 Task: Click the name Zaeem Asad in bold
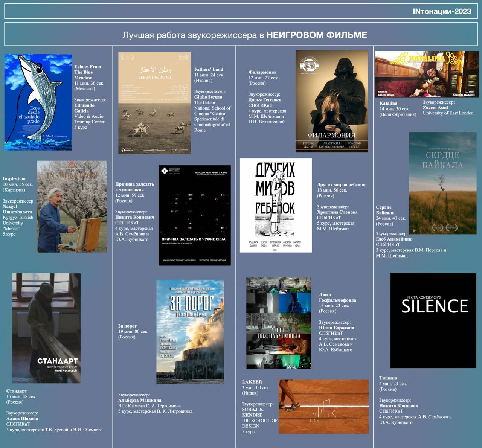(x=435, y=108)
